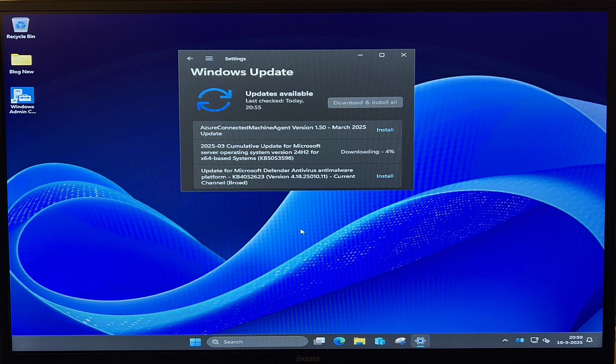Open Microsoft Edge from the taskbar
The image size is (616, 364).
tap(339, 341)
